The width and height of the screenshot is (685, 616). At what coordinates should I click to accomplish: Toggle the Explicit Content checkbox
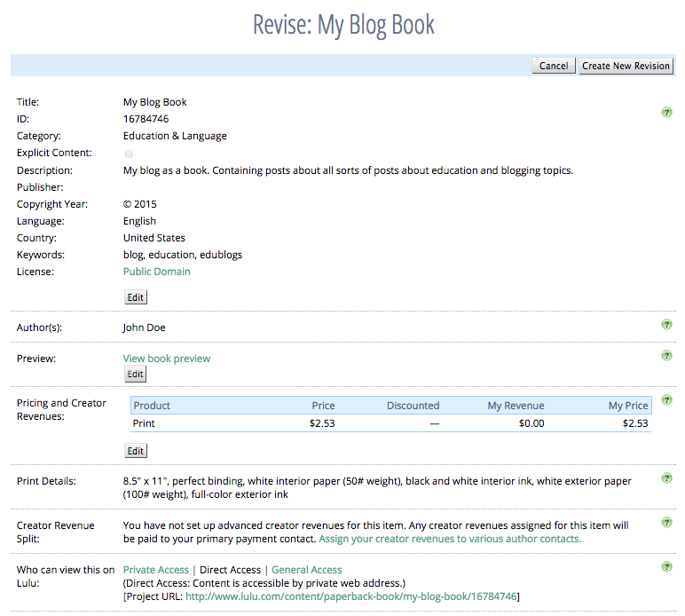tap(130, 154)
